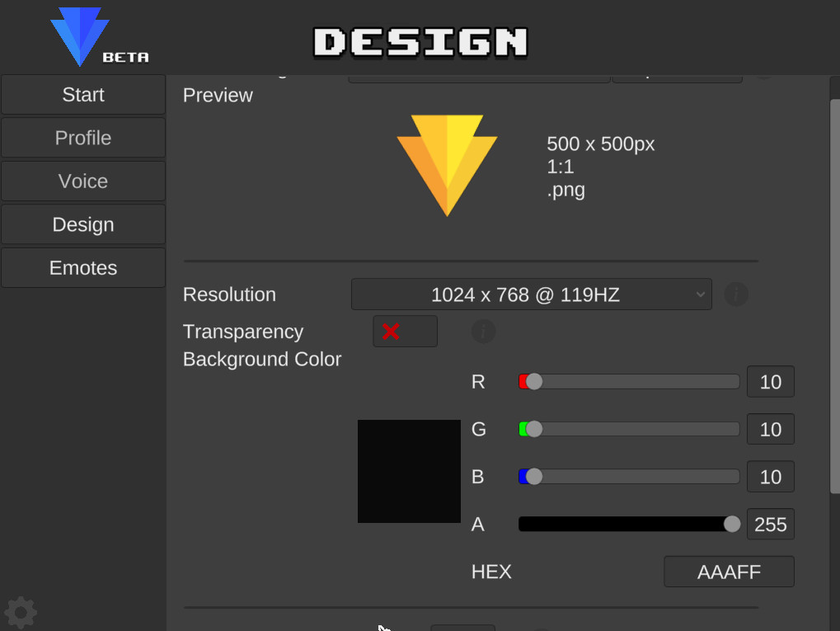Click the Transparency info icon
The width and height of the screenshot is (840, 631).
(483, 331)
